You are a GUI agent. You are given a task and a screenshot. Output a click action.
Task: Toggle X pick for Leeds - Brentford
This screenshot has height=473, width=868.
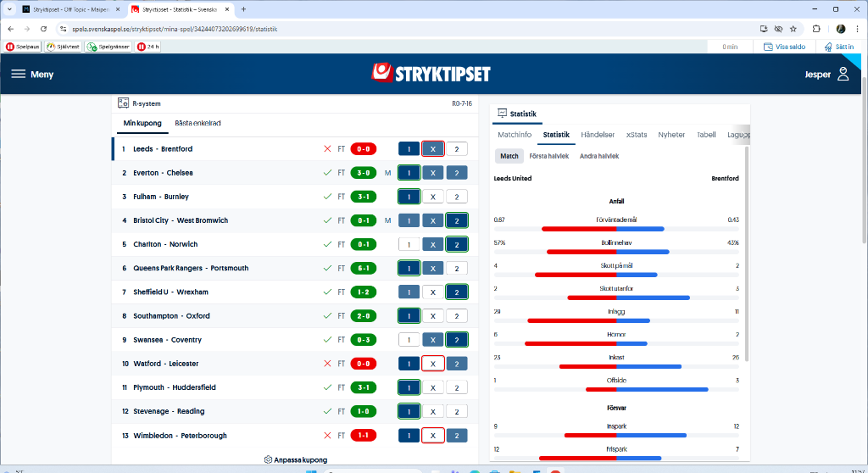click(x=433, y=149)
